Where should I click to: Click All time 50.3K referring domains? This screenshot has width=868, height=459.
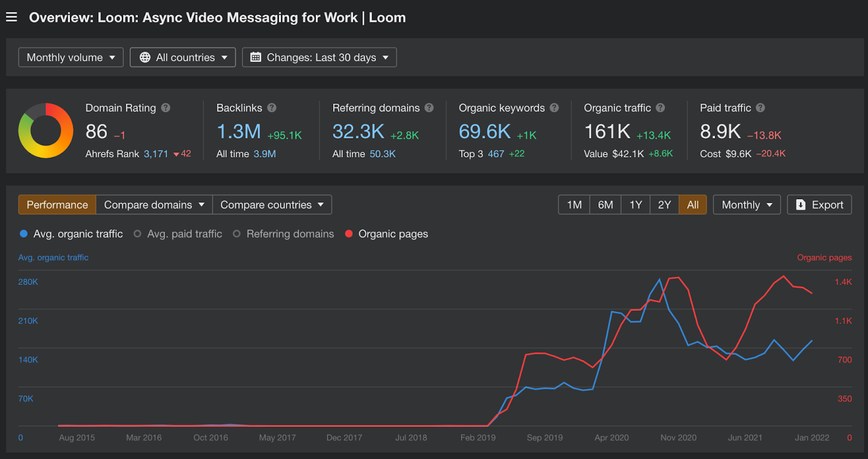tap(382, 154)
